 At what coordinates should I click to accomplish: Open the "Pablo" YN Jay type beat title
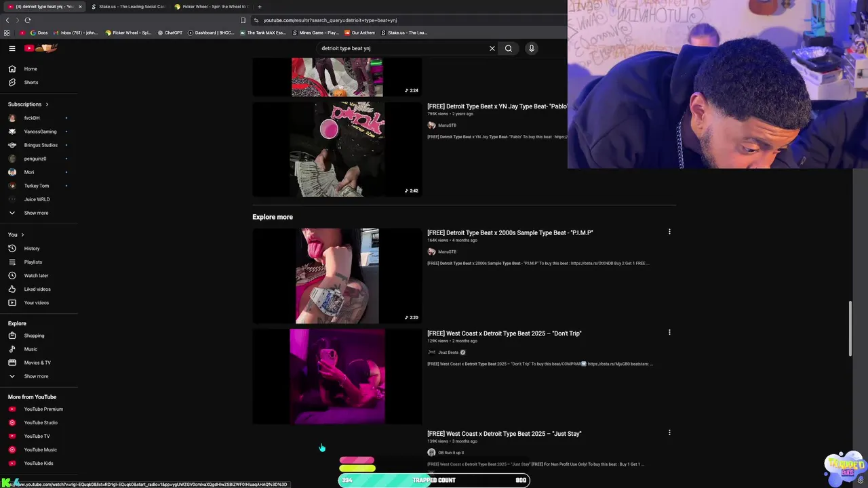click(x=497, y=106)
